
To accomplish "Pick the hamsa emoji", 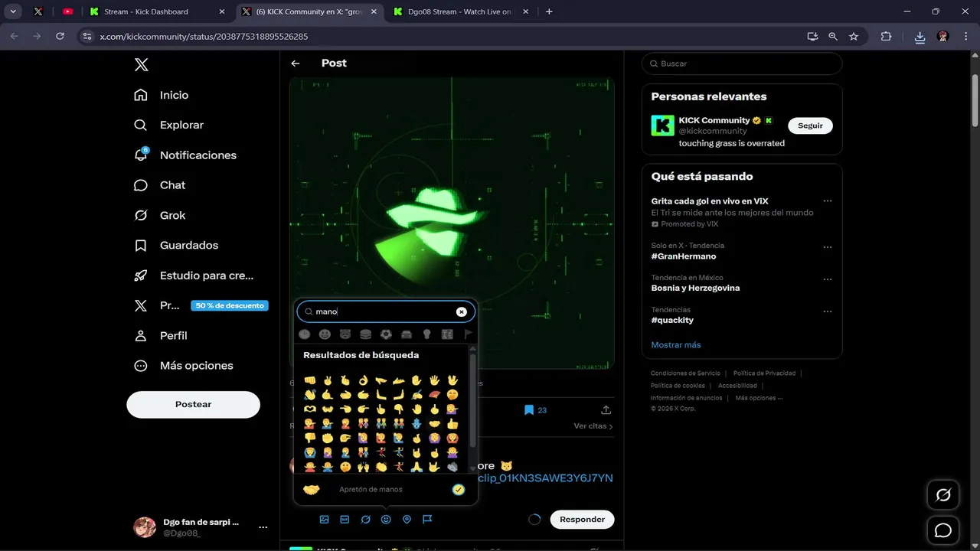I will click(x=416, y=423).
